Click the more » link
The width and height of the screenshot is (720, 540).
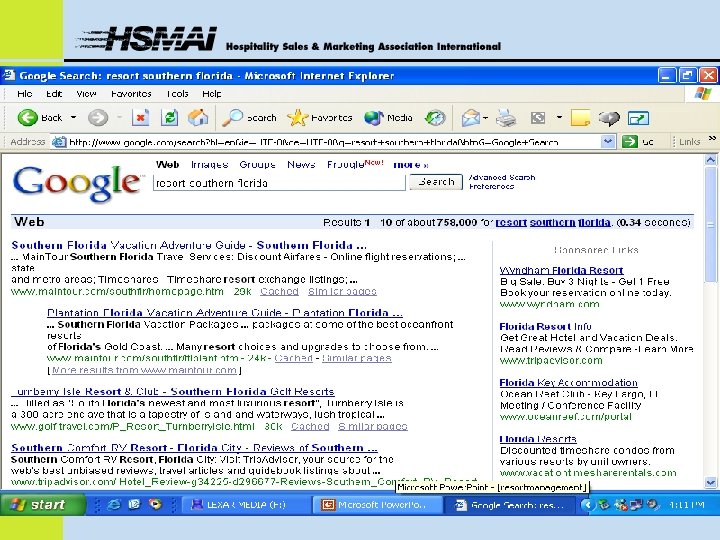point(411,164)
